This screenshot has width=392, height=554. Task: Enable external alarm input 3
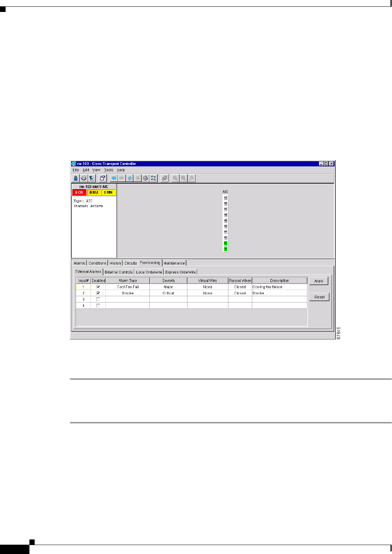pyautogui.click(x=98, y=299)
